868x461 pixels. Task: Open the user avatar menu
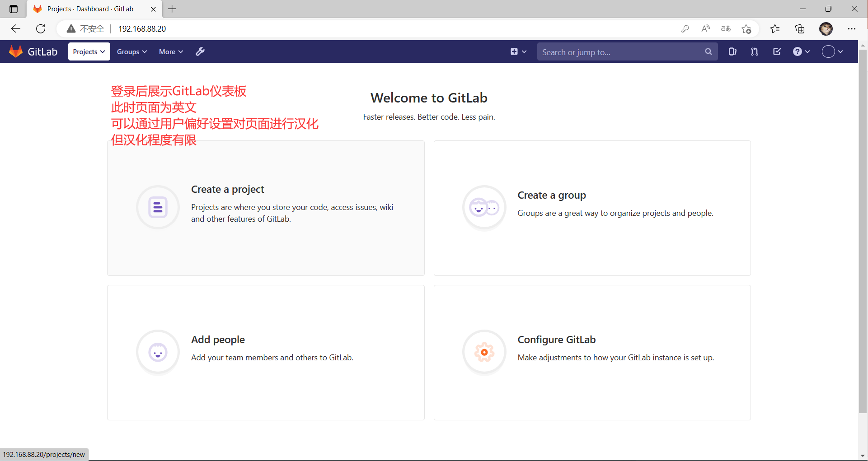pyautogui.click(x=832, y=51)
